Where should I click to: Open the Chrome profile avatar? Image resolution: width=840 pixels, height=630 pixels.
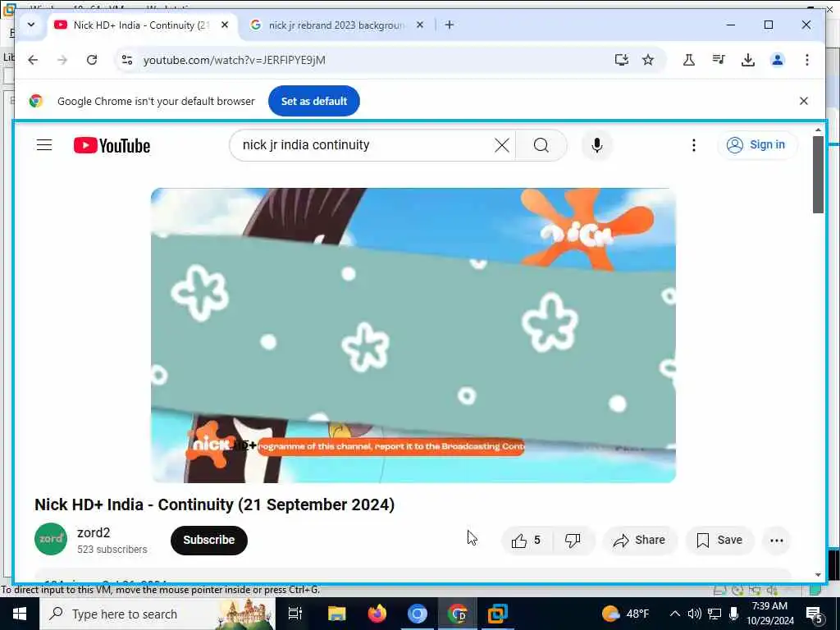(778, 60)
